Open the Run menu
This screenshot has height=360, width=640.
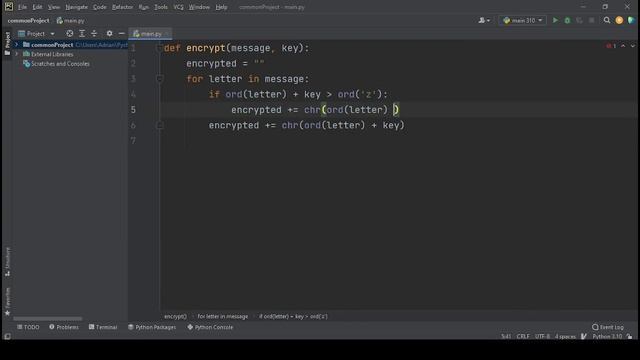[144, 7]
